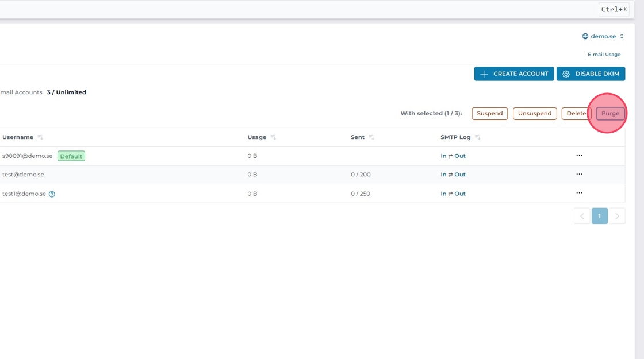Click the Disable DKIM button

pyautogui.click(x=591, y=74)
